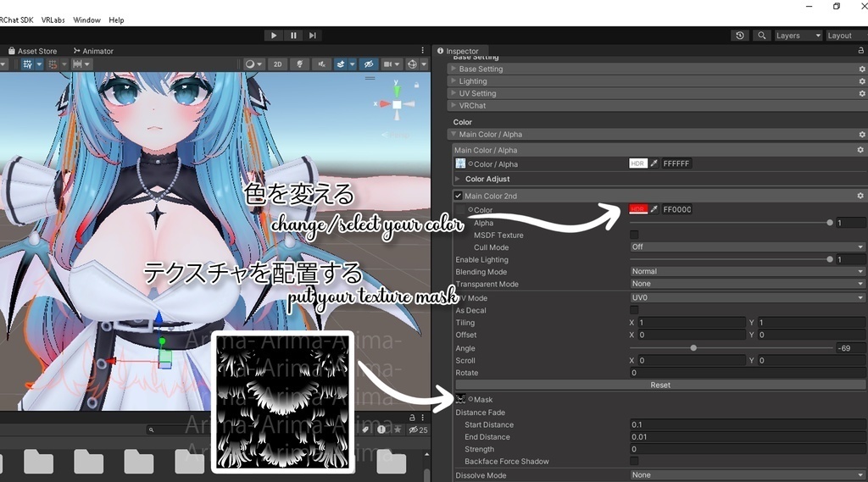The image size is (868, 482).
Task: Switch to the Animator tab
Action: 93,51
